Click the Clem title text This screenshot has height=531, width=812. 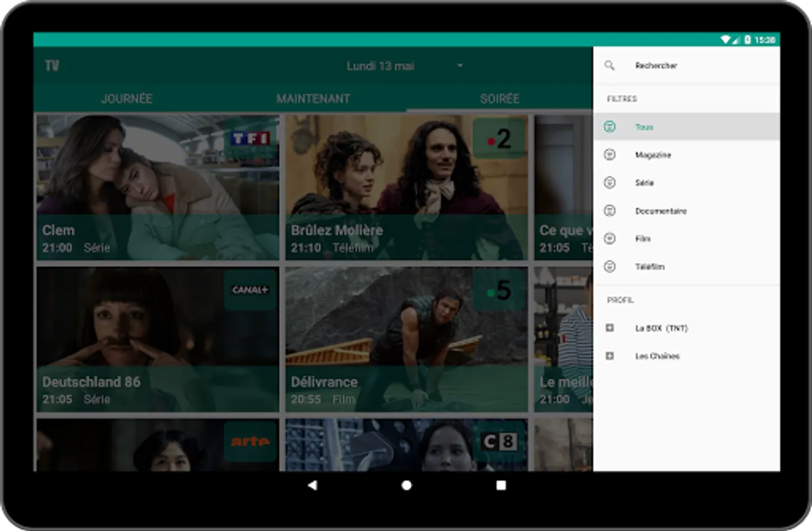[58, 230]
